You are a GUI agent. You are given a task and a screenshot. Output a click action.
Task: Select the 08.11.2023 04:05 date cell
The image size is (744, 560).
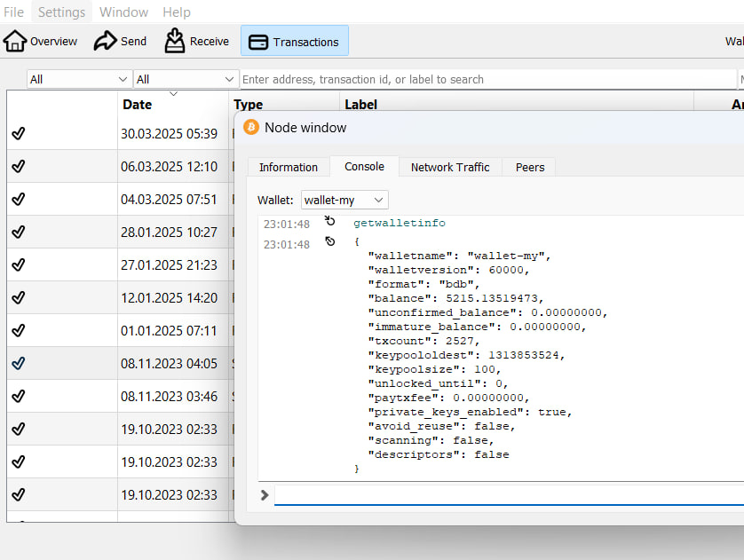tap(173, 363)
